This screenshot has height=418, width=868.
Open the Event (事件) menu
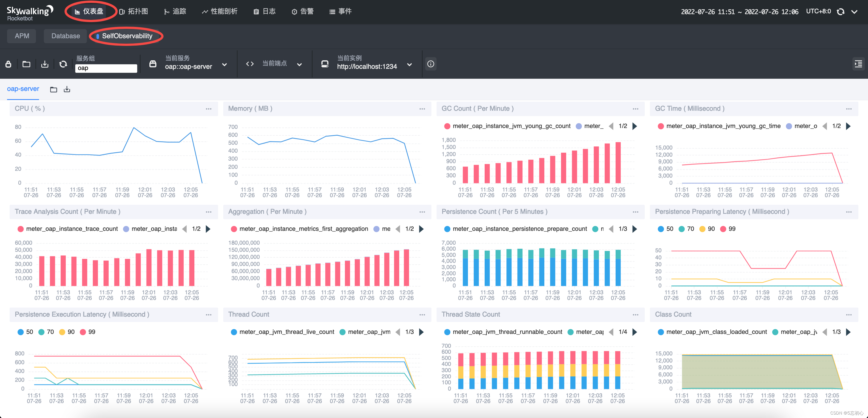click(x=340, y=12)
